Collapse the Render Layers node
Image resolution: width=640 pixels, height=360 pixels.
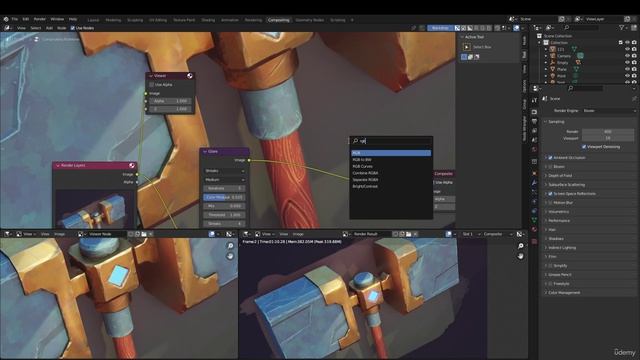click(x=58, y=165)
